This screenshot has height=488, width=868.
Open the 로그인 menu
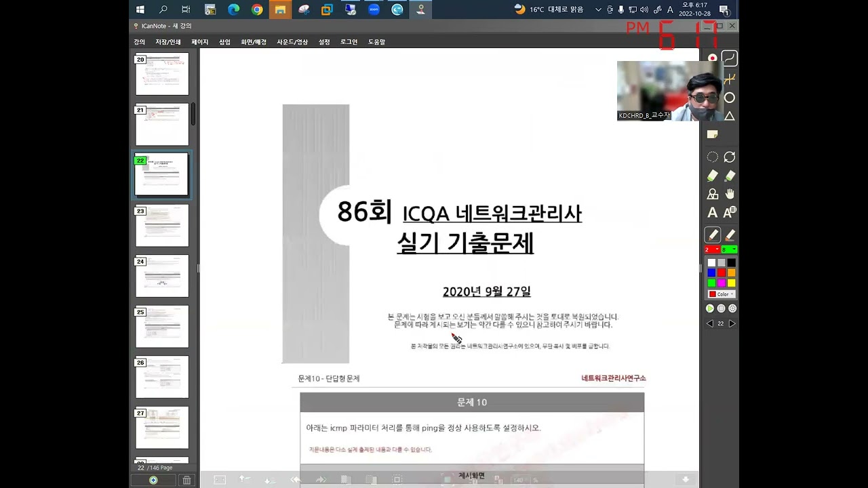(x=349, y=42)
